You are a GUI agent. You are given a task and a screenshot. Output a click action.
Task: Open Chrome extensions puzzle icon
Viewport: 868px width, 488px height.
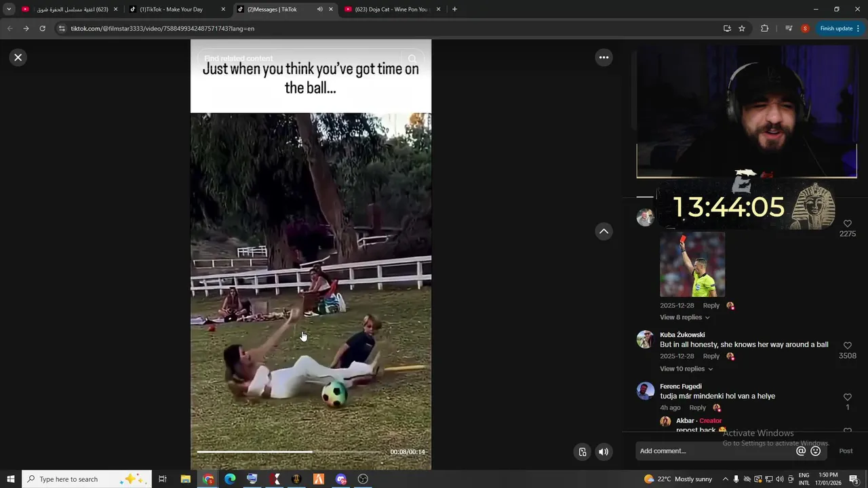765,28
